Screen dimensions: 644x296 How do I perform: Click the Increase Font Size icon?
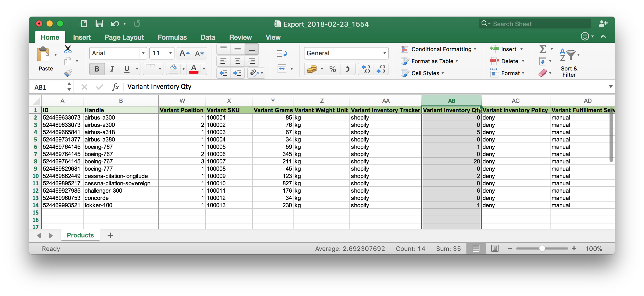coord(184,54)
